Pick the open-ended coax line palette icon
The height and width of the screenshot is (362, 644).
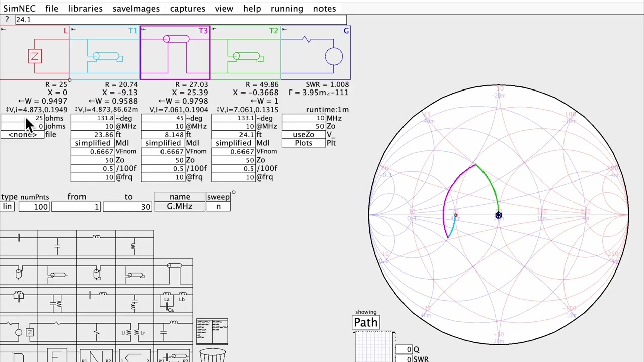click(x=57, y=274)
